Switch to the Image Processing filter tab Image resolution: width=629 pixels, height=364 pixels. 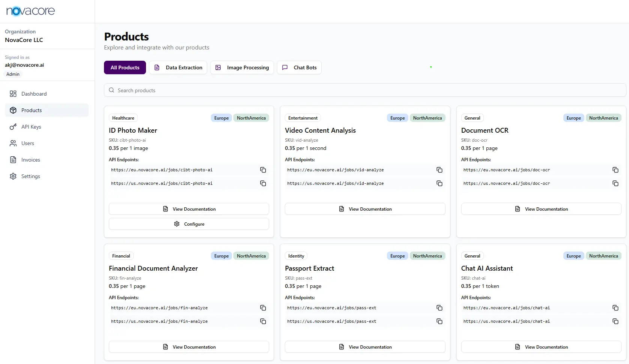click(x=242, y=67)
